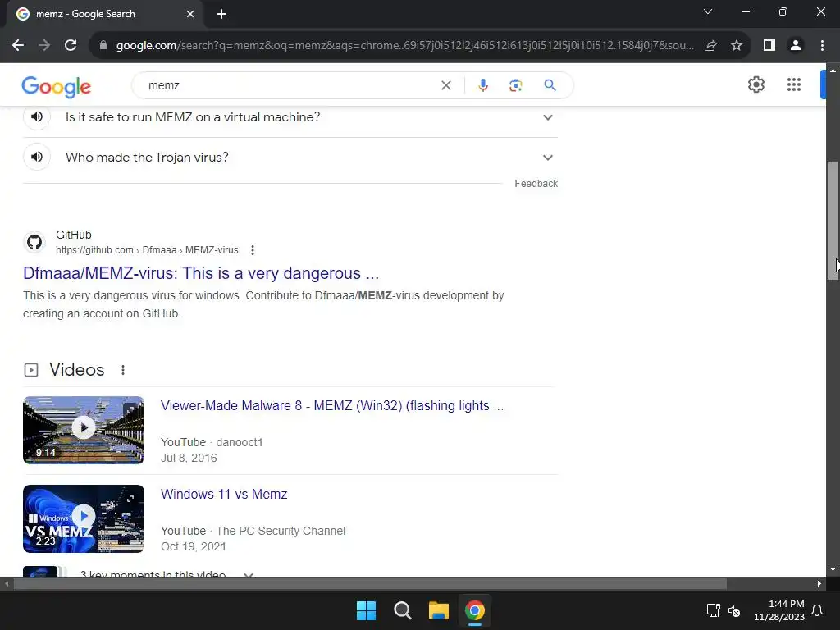Expand '3 key moments in this video'
840x630 pixels.
point(248,573)
